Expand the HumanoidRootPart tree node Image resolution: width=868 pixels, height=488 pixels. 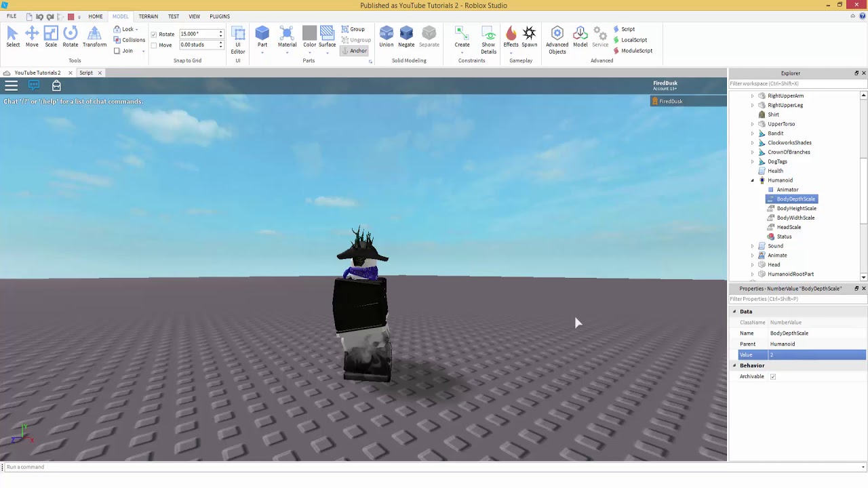[x=752, y=274]
